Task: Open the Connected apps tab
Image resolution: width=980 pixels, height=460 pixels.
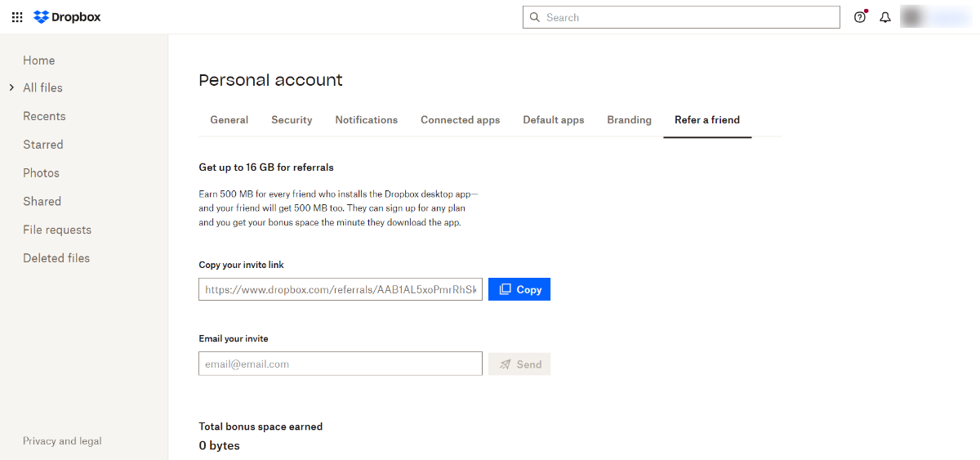Action: click(461, 120)
